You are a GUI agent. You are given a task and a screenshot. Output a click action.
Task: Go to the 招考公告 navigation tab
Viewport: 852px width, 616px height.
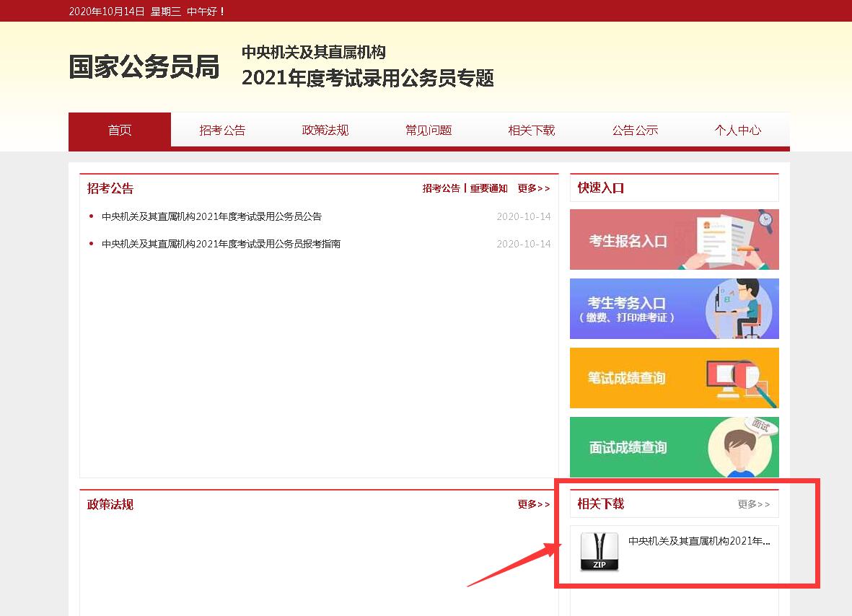(x=222, y=131)
